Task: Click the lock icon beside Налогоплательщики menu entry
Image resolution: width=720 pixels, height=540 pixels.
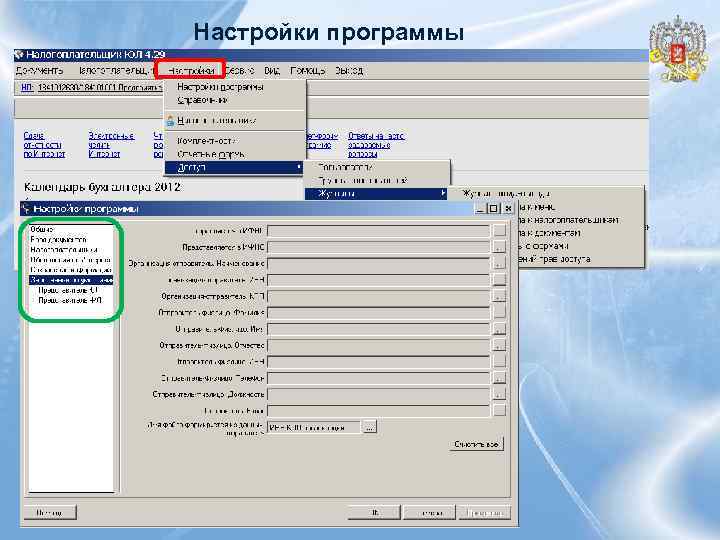Action: [170, 121]
